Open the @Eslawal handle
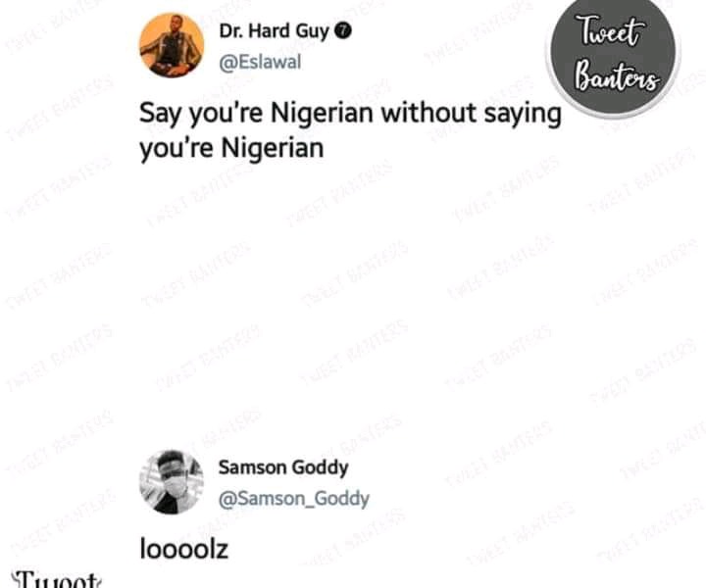Viewport: 706px width, 588px height. [260, 62]
